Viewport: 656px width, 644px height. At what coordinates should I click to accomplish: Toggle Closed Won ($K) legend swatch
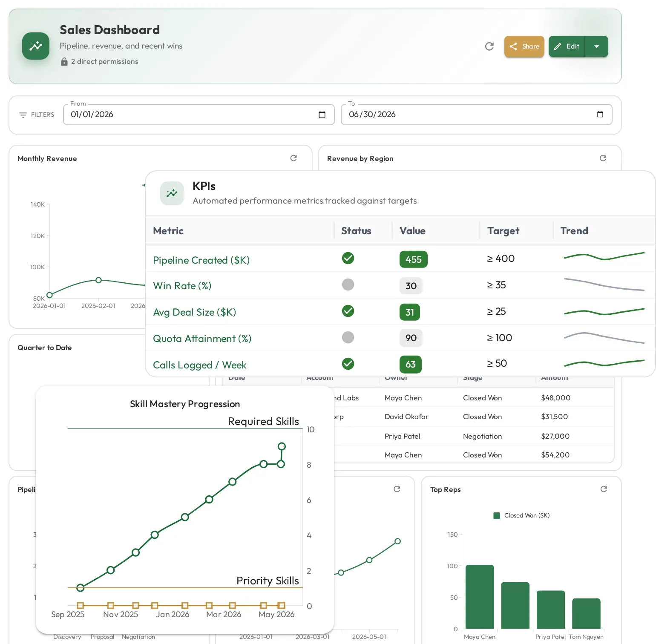[497, 516]
